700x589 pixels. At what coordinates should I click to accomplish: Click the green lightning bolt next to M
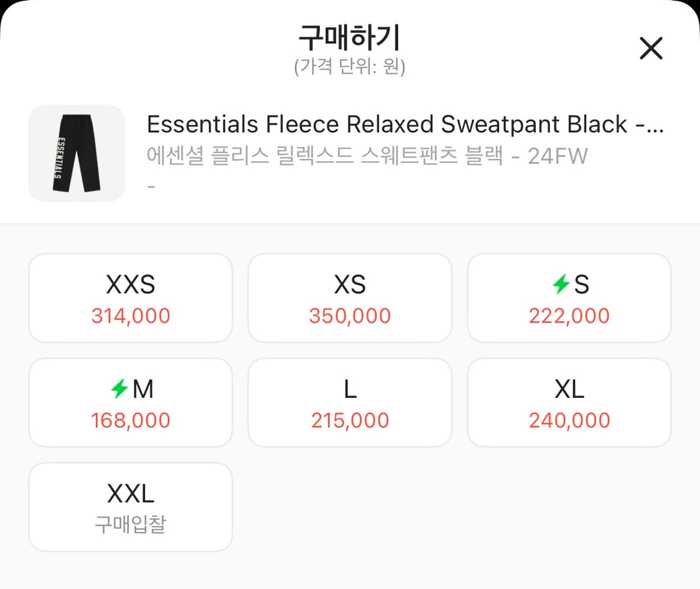point(119,389)
